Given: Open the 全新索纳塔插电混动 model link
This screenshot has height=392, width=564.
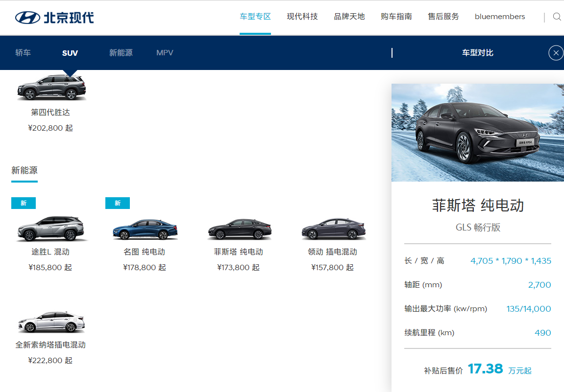Looking at the screenshot, I should pyautogui.click(x=50, y=345).
